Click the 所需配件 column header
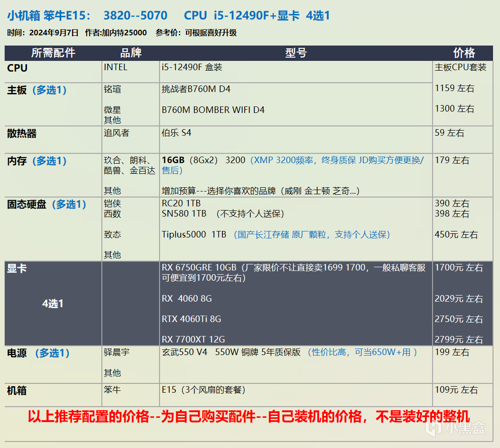500x448 pixels. click(53, 53)
